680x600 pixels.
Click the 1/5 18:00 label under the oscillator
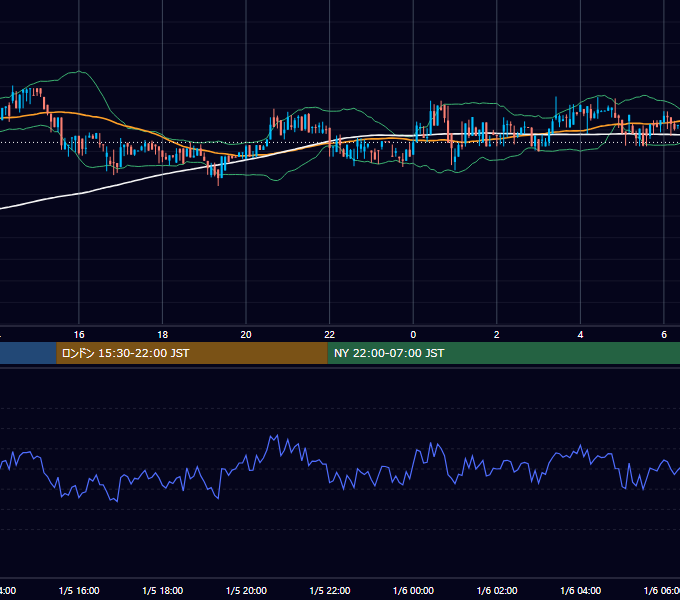pyautogui.click(x=163, y=590)
